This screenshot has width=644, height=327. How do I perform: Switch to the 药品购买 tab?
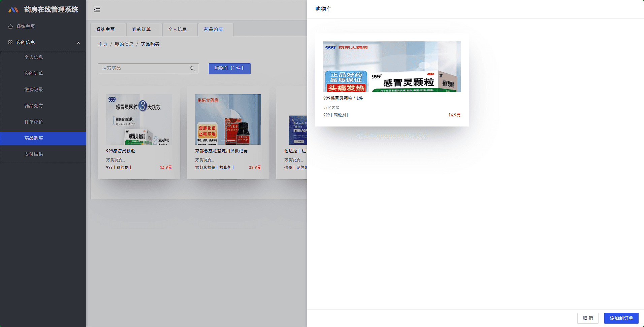(216, 30)
